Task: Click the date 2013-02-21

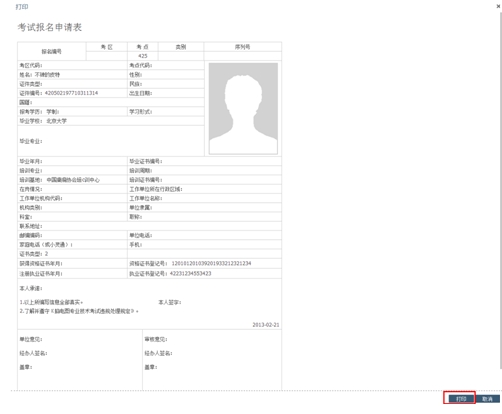Action: (266, 325)
